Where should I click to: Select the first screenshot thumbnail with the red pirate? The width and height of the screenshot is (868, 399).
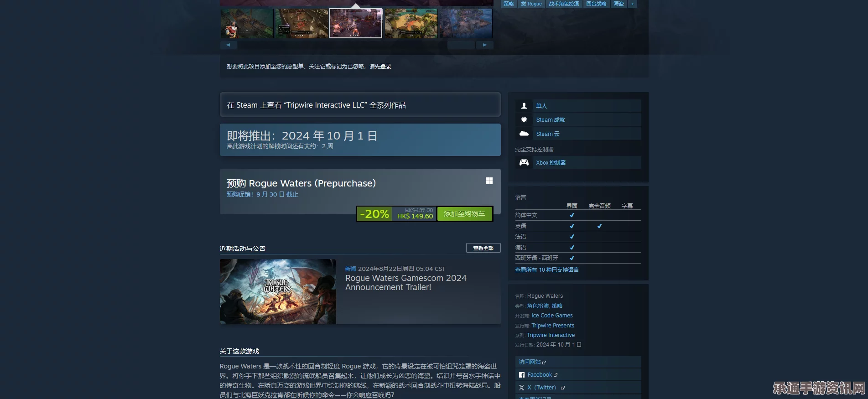coord(247,23)
